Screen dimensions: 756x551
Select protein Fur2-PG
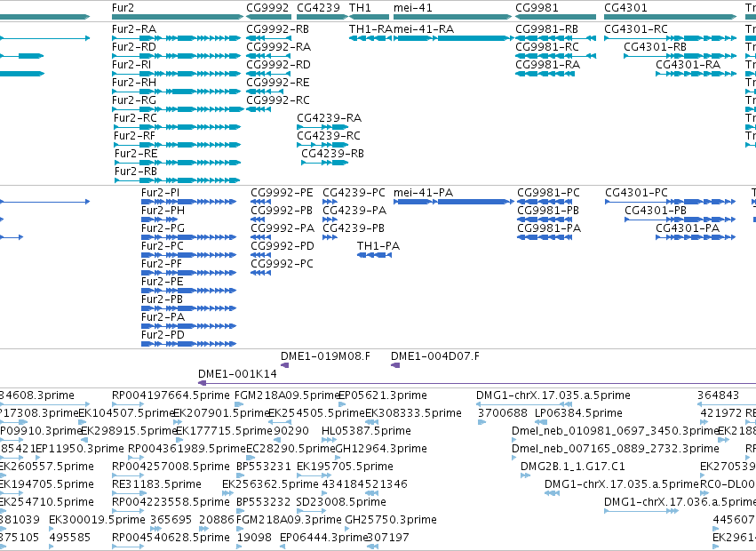[x=189, y=237]
